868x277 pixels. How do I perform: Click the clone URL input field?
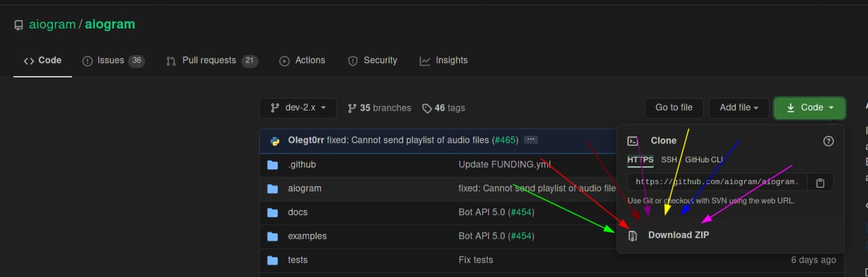click(x=717, y=182)
